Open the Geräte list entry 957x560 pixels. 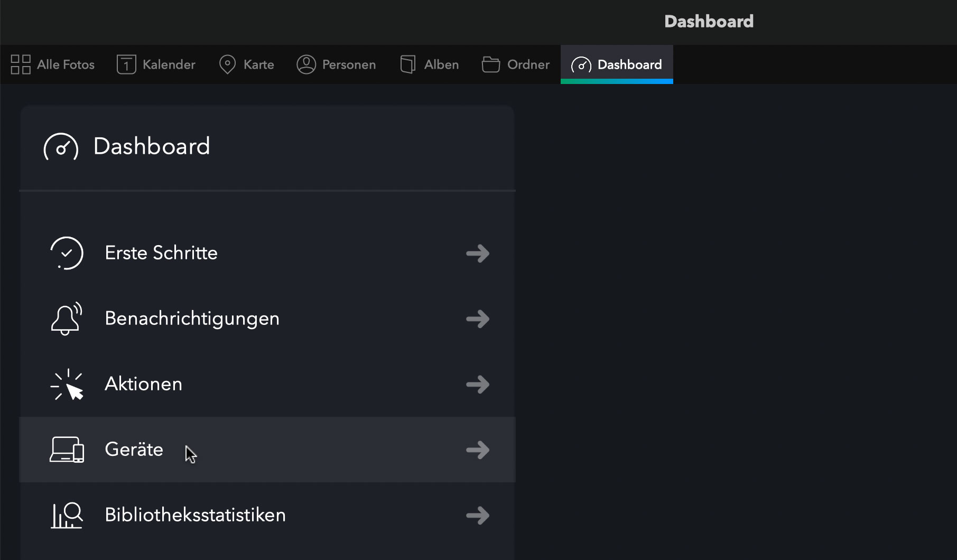click(x=267, y=450)
